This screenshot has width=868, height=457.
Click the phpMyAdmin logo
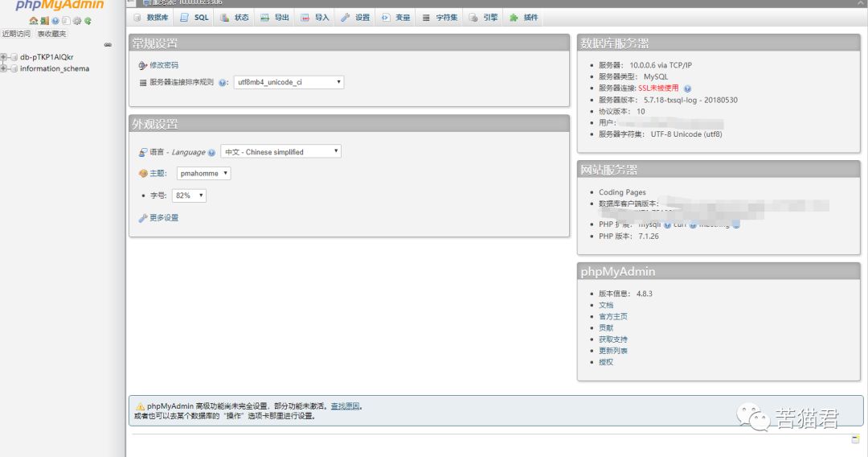coord(59,6)
